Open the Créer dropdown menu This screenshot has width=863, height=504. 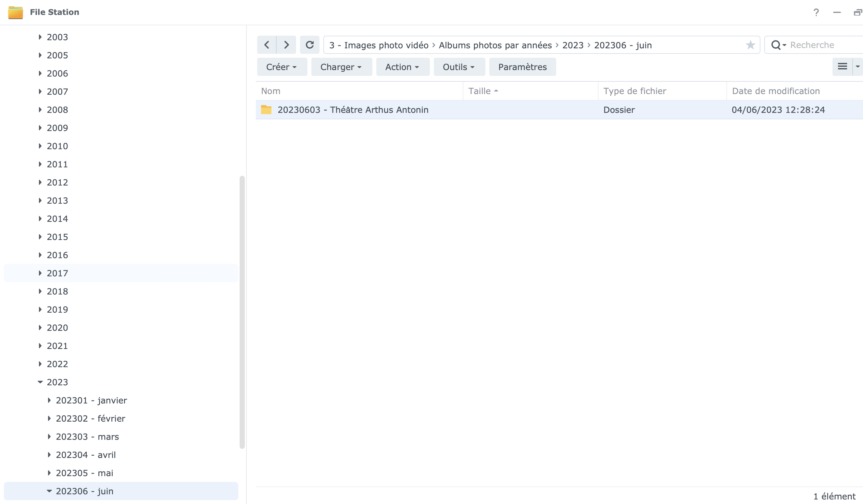pyautogui.click(x=282, y=67)
